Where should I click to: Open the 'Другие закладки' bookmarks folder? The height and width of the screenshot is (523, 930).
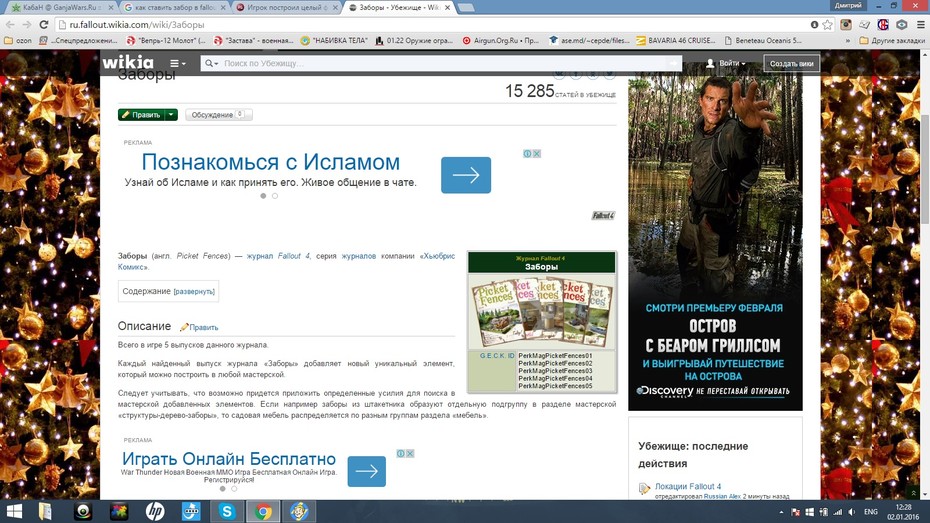pyautogui.click(x=892, y=40)
